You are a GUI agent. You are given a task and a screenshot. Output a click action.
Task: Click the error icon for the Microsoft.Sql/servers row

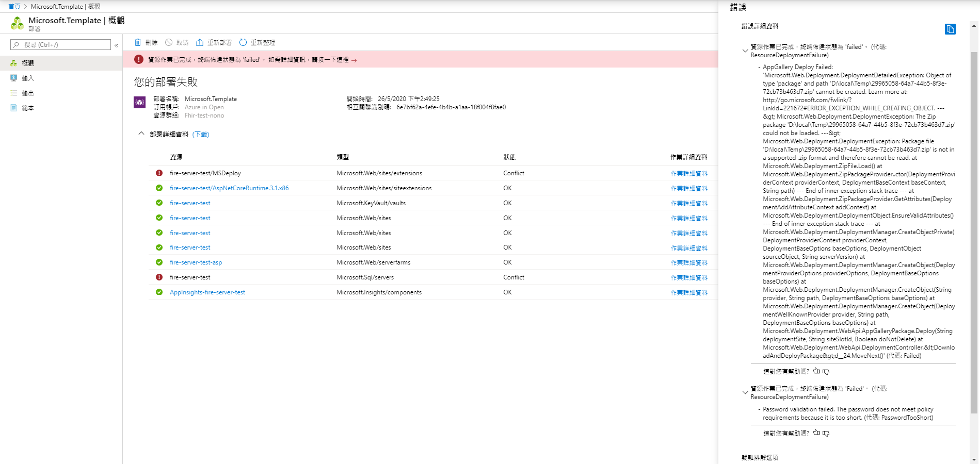click(x=159, y=277)
